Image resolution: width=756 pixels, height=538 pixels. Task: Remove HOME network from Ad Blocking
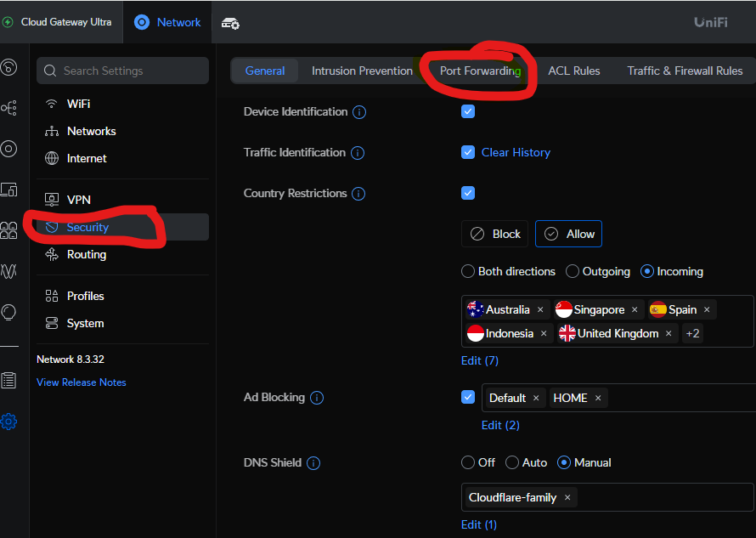pos(598,398)
